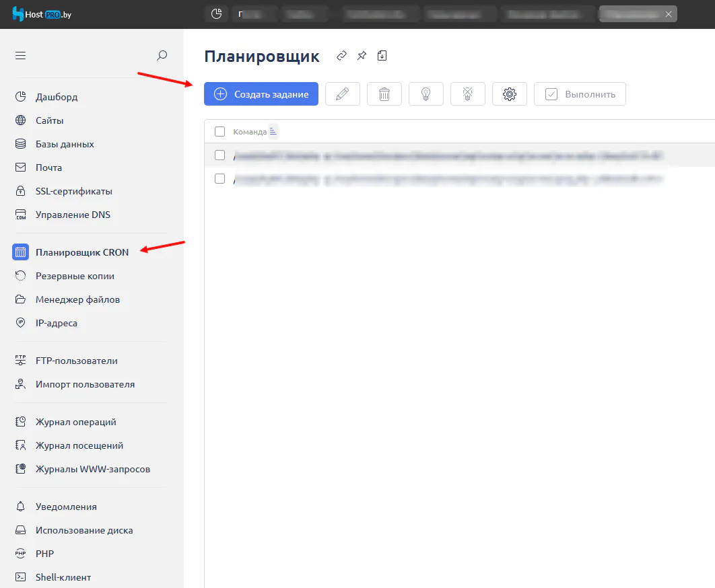Toggle the select-all checkbox in table header
The image size is (715, 588).
(219, 132)
